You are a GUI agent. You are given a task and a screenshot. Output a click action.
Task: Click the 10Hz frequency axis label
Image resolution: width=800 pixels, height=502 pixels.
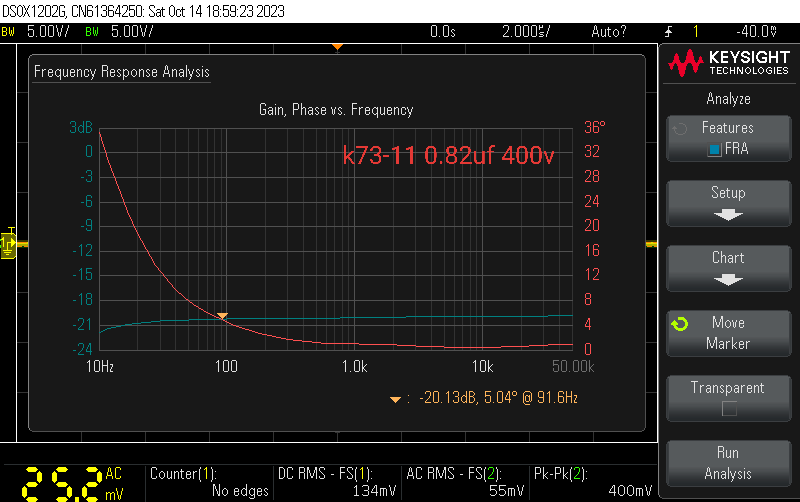coord(100,366)
